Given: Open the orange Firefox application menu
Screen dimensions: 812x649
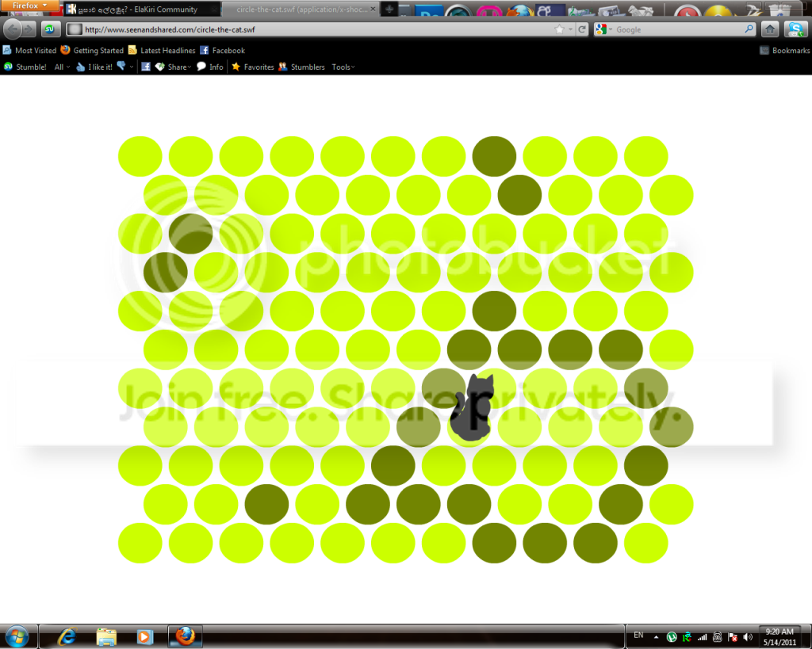Looking at the screenshot, I should [29, 6].
